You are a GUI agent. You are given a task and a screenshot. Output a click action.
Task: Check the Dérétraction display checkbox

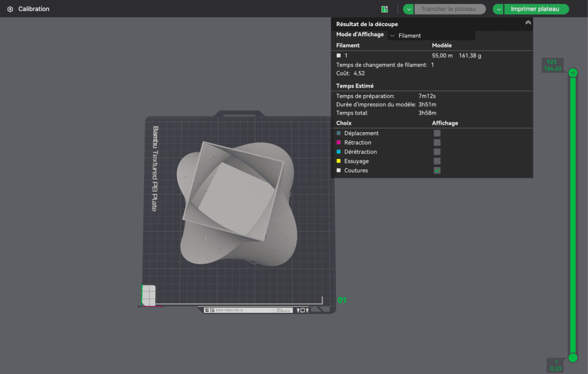pos(437,152)
